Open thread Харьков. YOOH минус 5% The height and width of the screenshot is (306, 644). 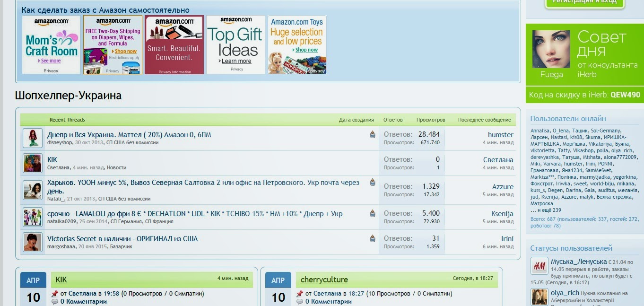point(203,187)
